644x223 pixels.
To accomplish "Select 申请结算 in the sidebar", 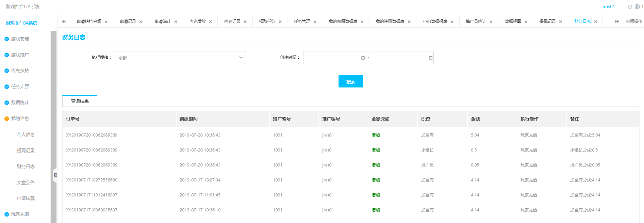I will tap(26, 198).
